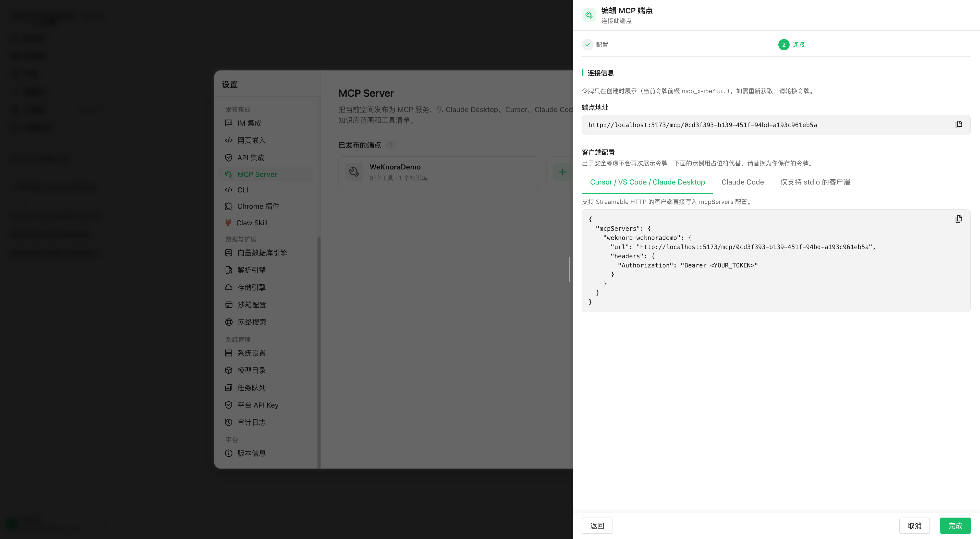Switch to Cursor / VS Code / Claude Desktop tab

coord(647,182)
